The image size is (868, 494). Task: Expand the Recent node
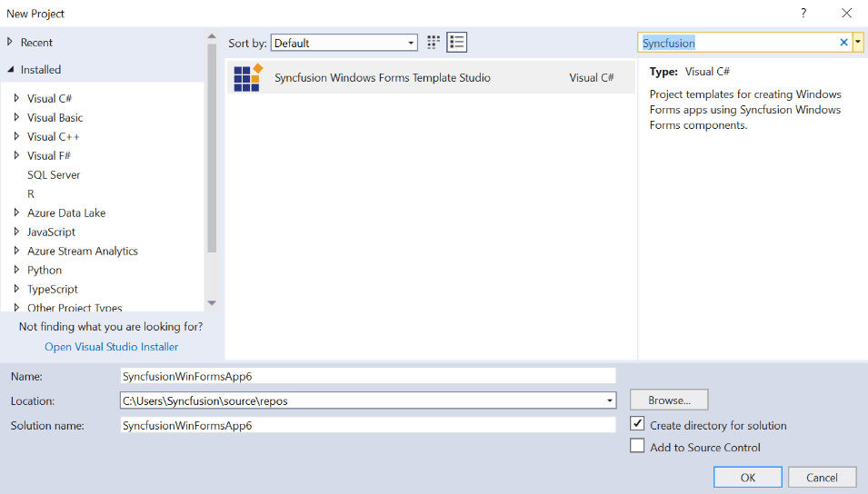point(9,42)
